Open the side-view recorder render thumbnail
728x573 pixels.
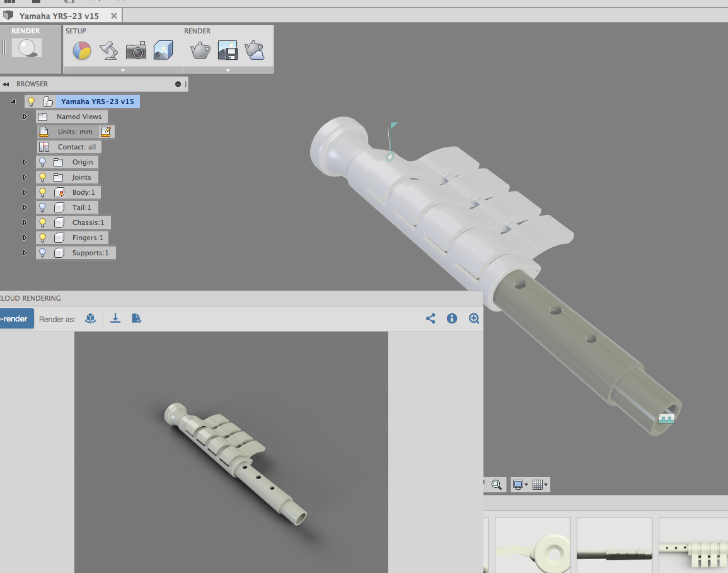615,545
